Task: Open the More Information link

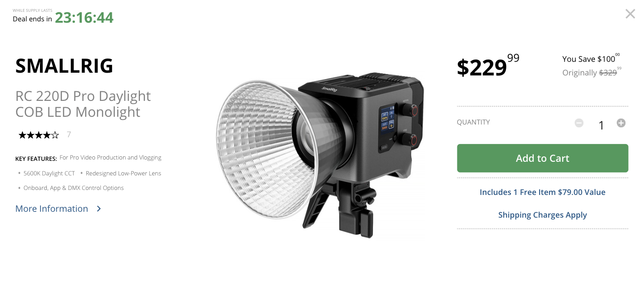Action: [x=52, y=209]
